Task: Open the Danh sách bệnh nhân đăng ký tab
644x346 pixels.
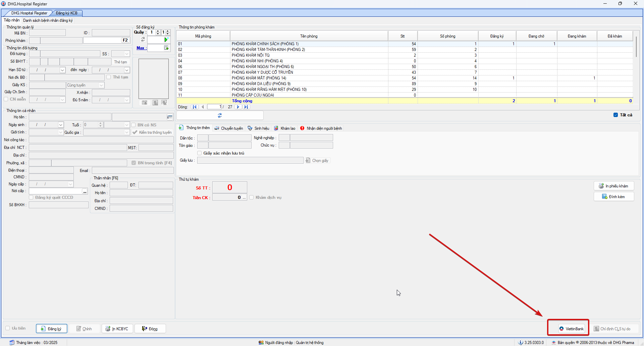Action: coord(48,20)
